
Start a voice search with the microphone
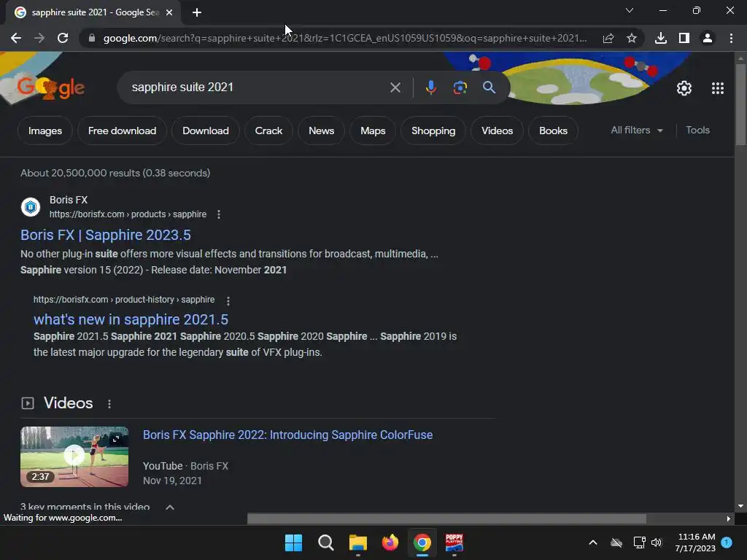click(x=430, y=87)
